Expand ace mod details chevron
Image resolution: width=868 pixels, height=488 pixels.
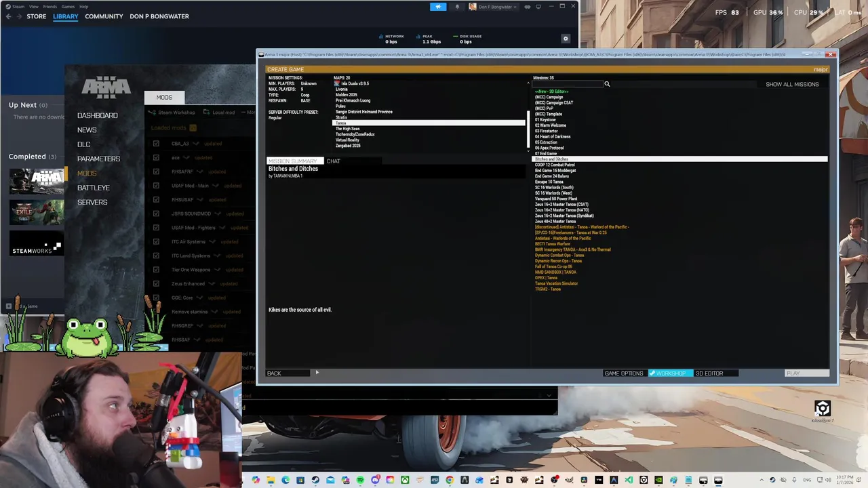pos(186,157)
